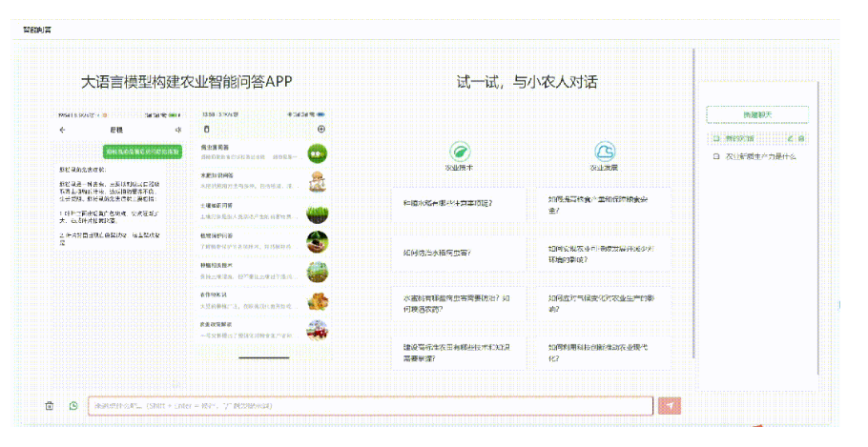Click the message input field

tap(370, 406)
